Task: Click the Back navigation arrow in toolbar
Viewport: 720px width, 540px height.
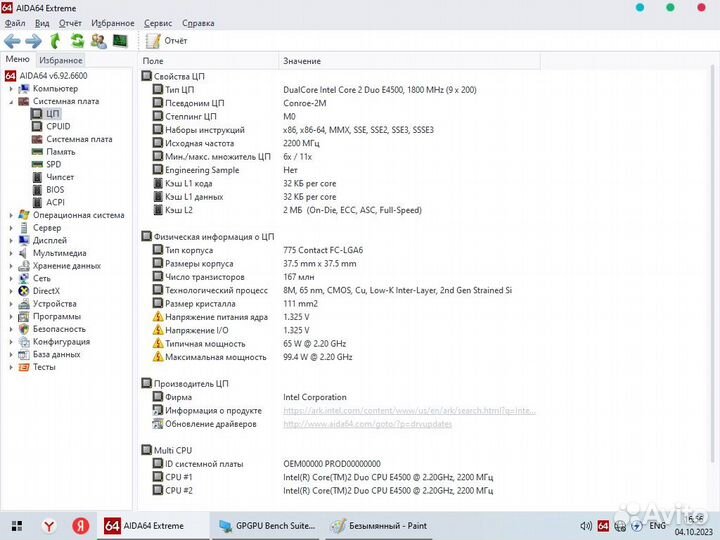Action: point(12,41)
